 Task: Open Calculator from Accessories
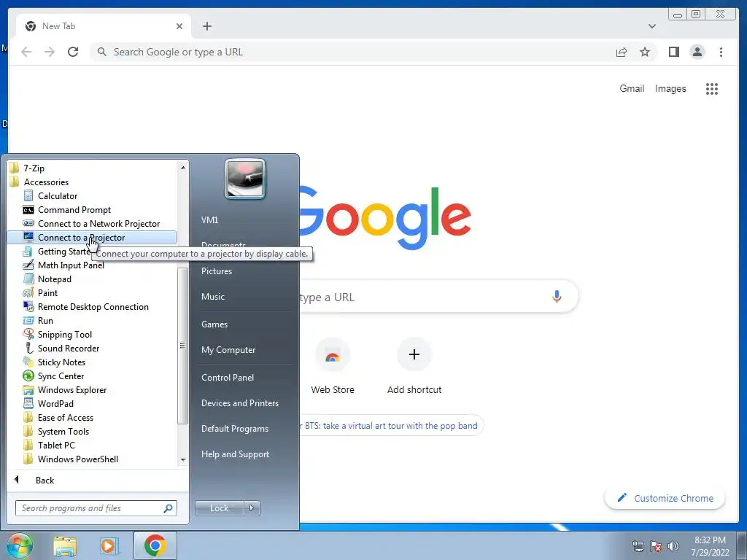click(57, 195)
